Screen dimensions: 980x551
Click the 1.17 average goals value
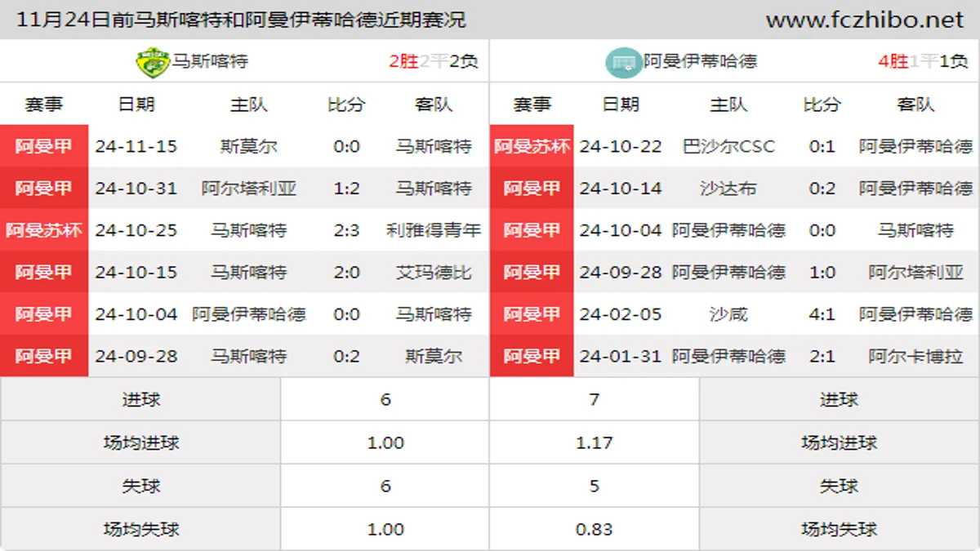click(594, 442)
